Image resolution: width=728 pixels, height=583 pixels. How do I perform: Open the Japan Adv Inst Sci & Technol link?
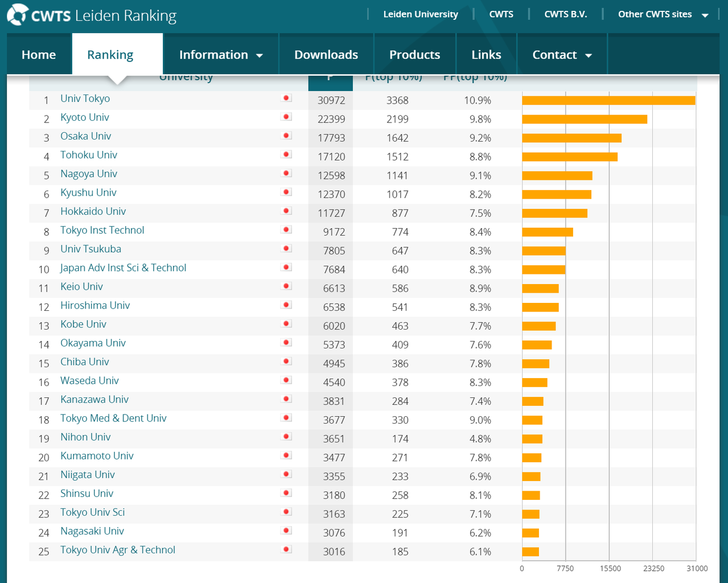coord(124,268)
